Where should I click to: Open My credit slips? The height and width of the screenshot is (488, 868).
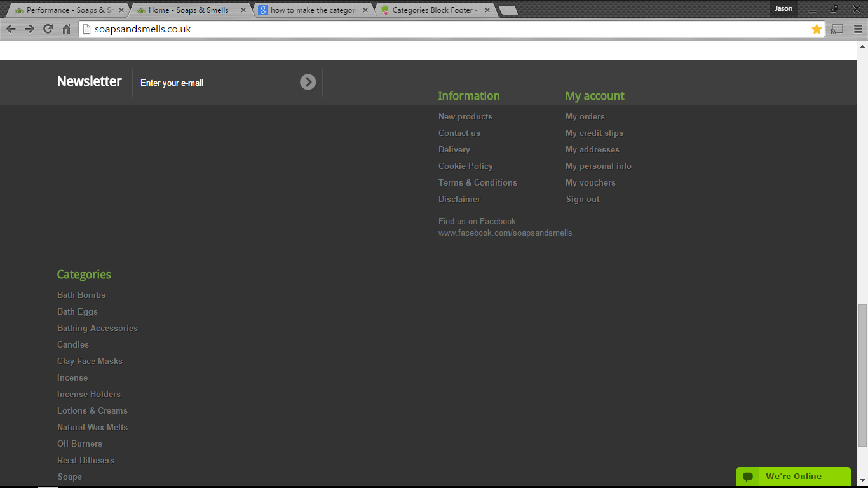pos(594,133)
